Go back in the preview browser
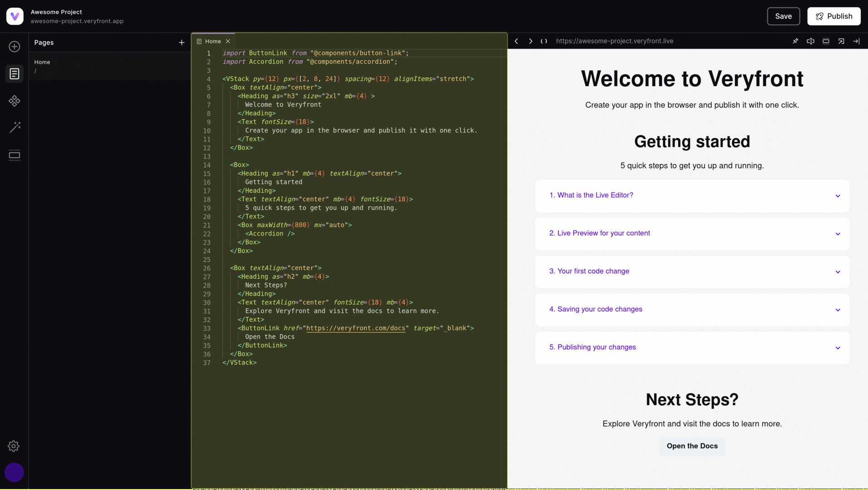868x490 pixels. click(516, 41)
